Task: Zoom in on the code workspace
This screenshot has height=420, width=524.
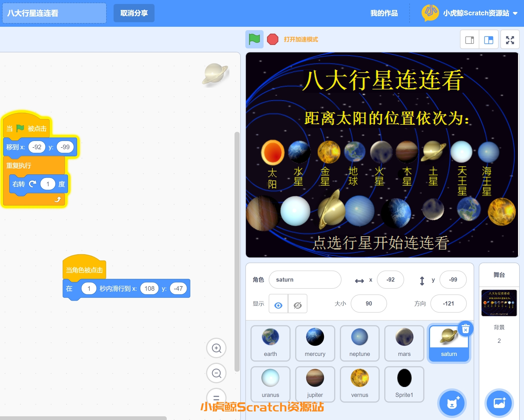Action: click(x=216, y=348)
